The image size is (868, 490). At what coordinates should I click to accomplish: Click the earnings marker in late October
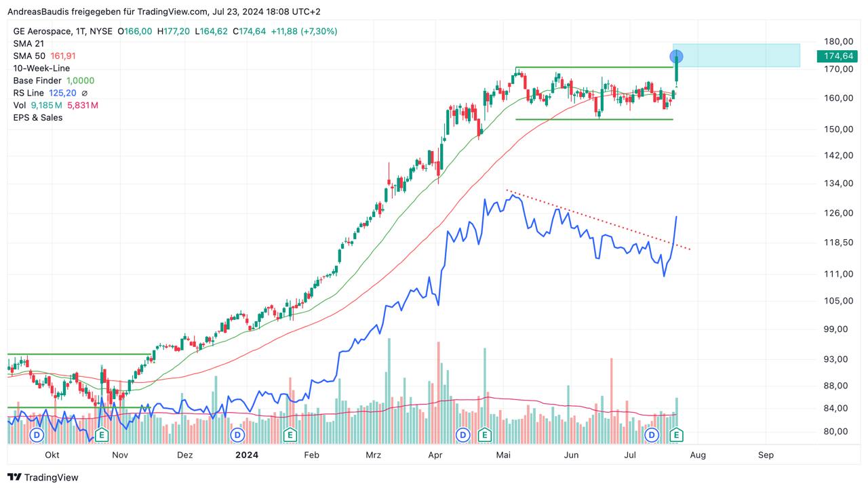102,434
